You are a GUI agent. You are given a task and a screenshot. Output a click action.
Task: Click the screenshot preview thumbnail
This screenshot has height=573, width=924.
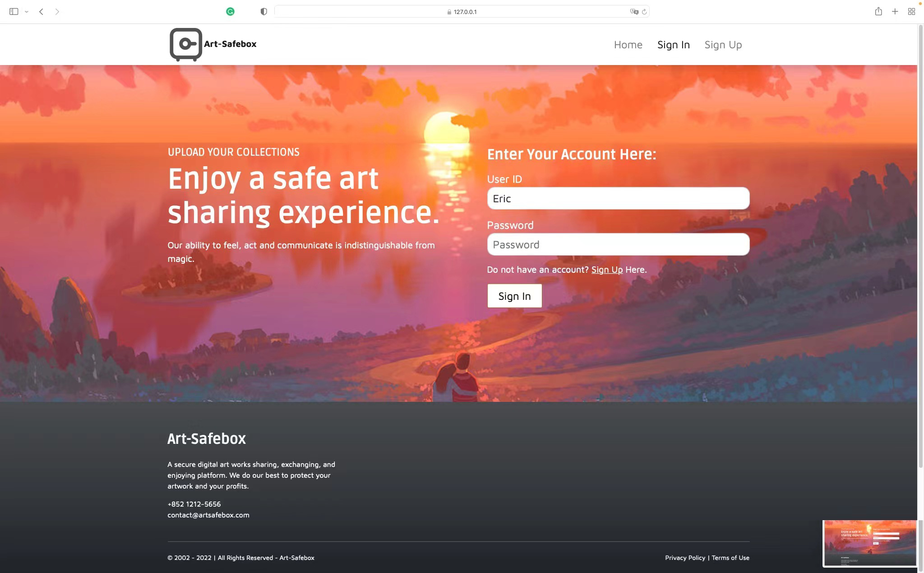point(869,543)
